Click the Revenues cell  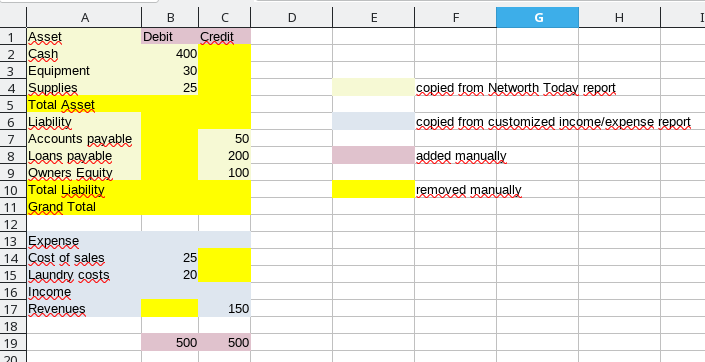(x=84, y=308)
